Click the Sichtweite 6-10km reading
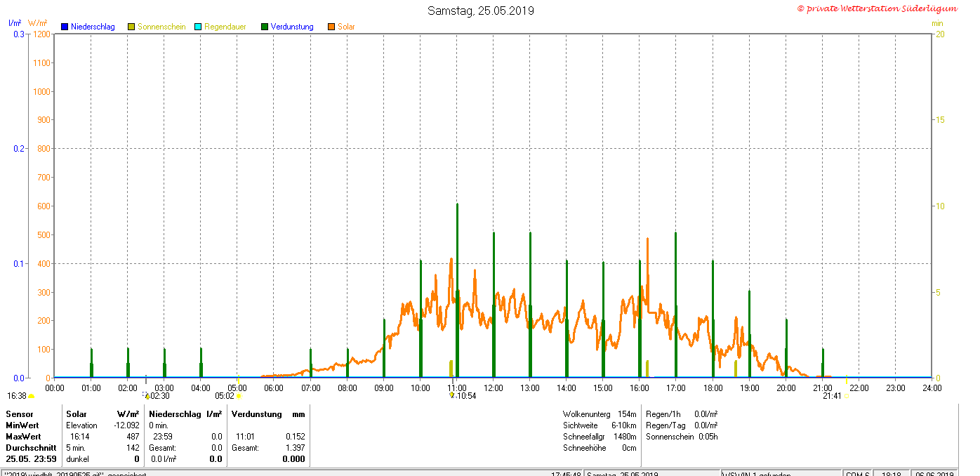980x476 pixels. tap(600, 425)
